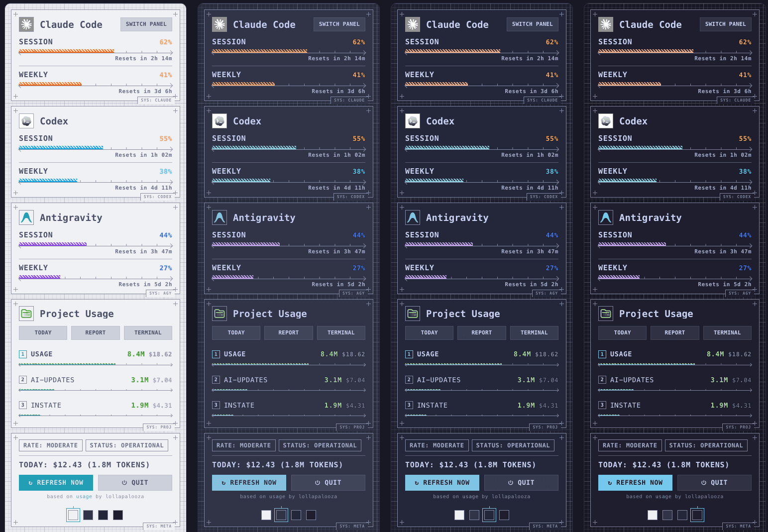Click the number 1 badge beside USAGE, rightmost panel

point(602,354)
